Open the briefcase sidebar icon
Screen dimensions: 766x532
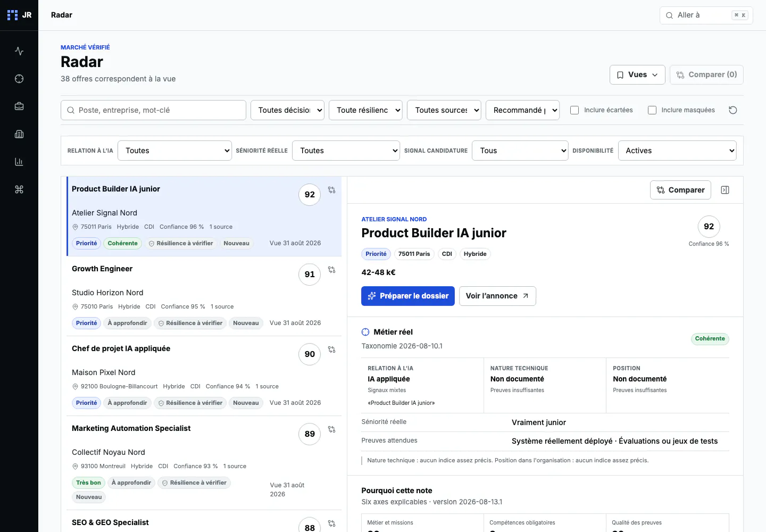19,106
